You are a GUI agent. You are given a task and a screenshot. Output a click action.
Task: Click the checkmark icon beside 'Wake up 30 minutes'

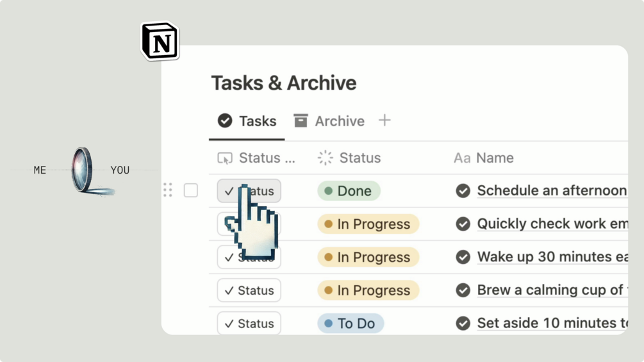pos(463,257)
